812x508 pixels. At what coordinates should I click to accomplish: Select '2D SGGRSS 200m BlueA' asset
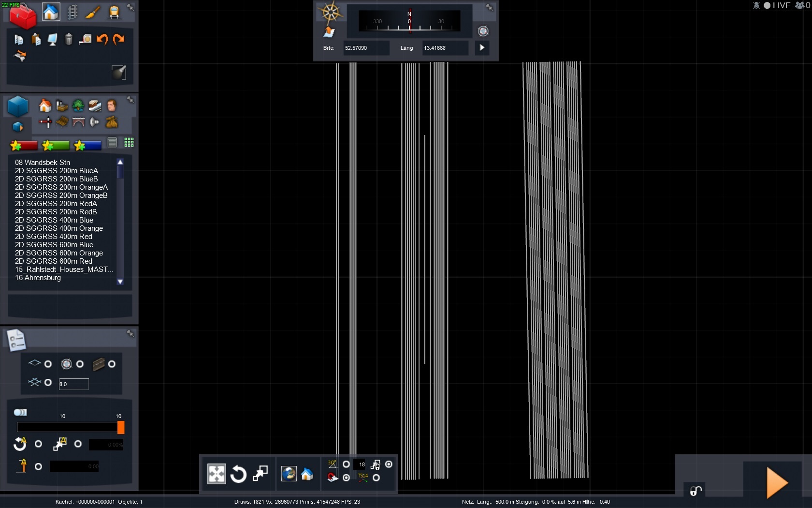click(x=57, y=171)
